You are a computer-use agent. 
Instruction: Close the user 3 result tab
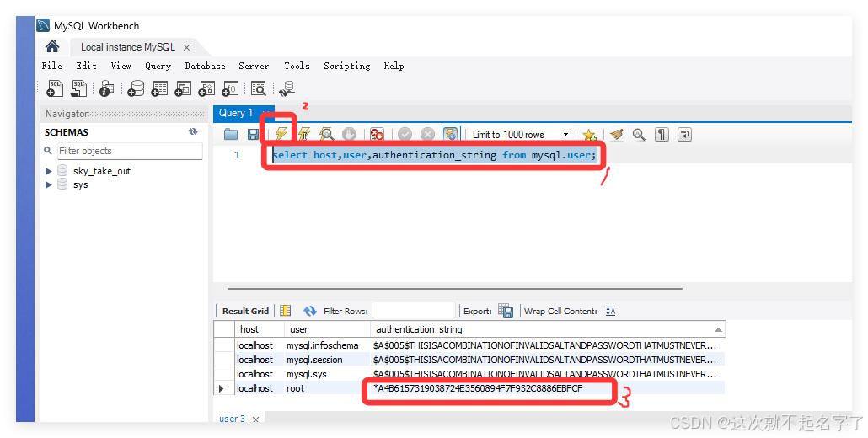pyautogui.click(x=255, y=419)
